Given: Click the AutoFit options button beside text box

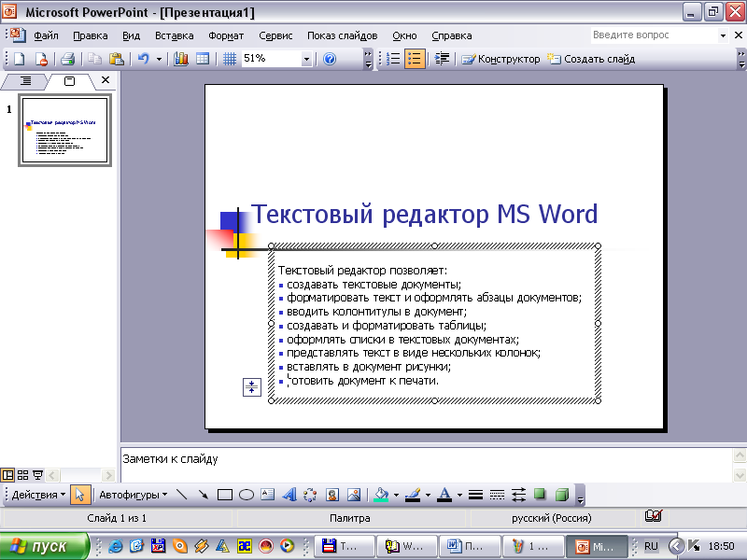Looking at the screenshot, I should pyautogui.click(x=252, y=387).
